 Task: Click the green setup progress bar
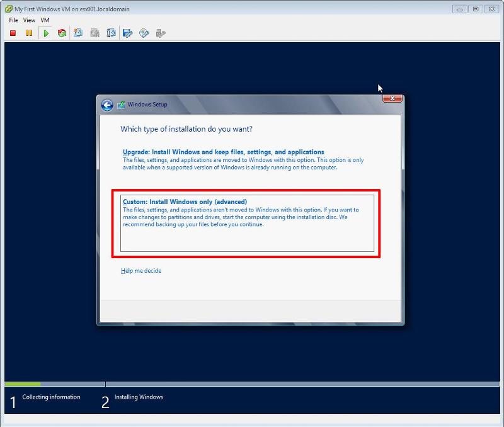23,384
